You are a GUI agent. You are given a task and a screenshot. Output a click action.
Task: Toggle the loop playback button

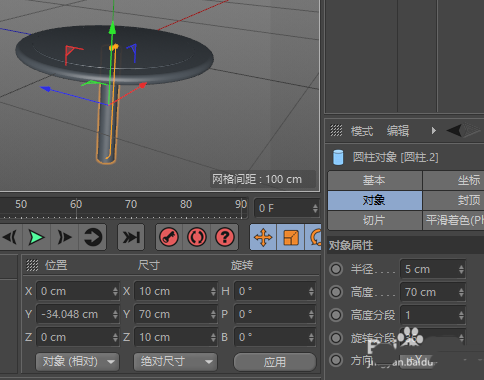92,237
